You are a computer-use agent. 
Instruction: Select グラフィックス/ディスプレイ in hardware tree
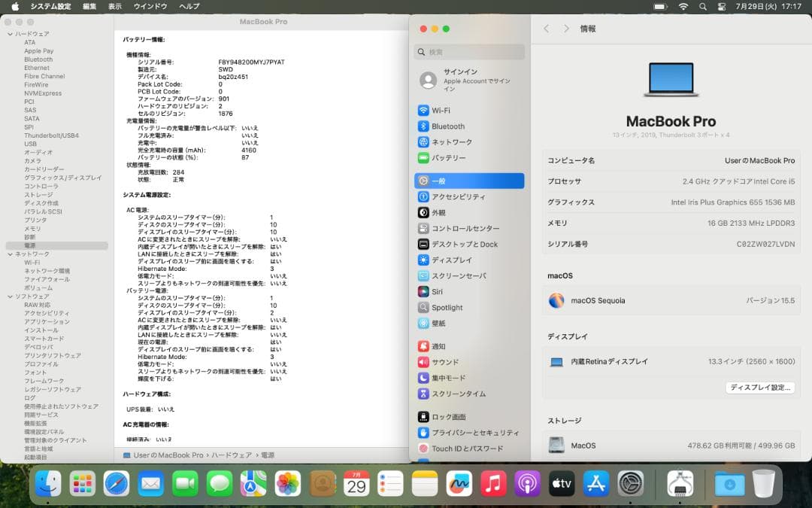62,178
